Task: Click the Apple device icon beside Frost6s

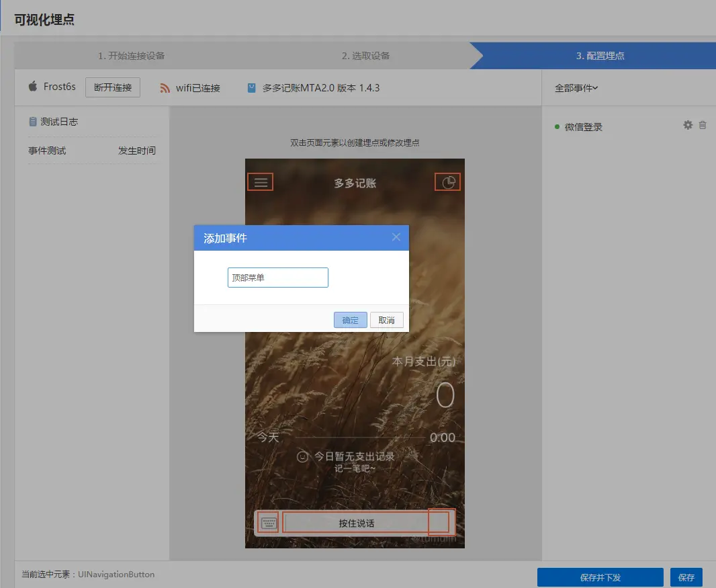Action: [33, 86]
